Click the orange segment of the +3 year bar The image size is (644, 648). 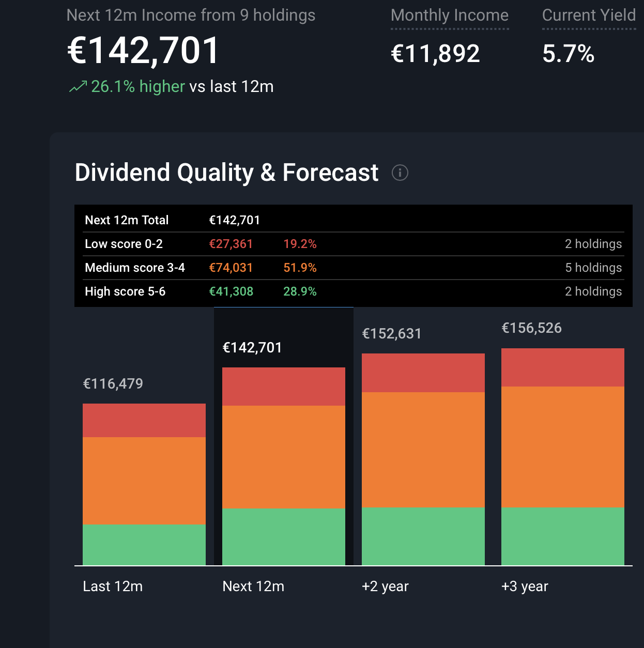coord(563,446)
